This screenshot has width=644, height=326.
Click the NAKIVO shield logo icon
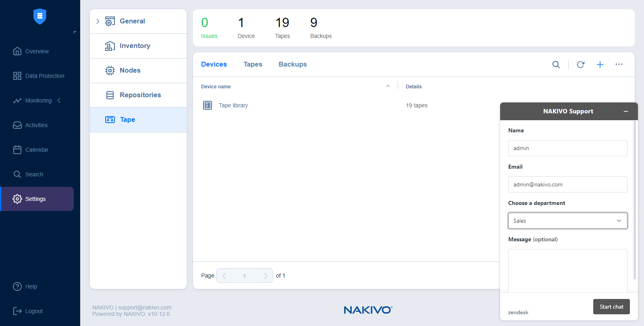click(40, 17)
